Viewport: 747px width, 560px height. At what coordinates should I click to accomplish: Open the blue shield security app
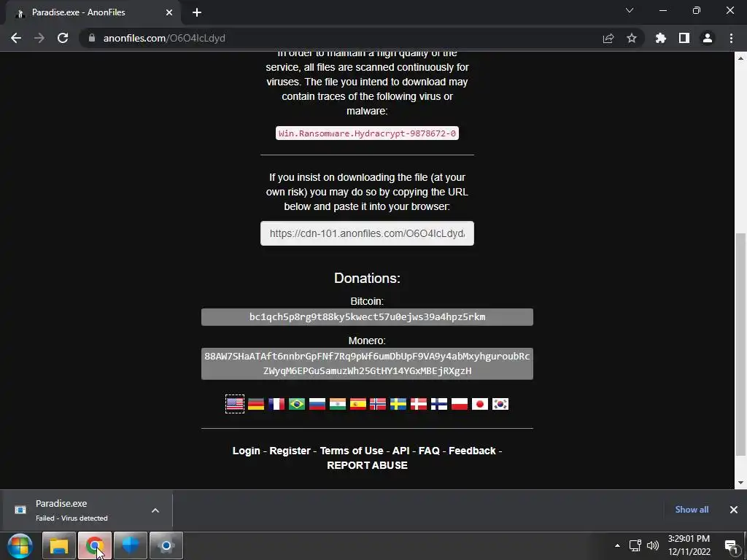(131, 545)
